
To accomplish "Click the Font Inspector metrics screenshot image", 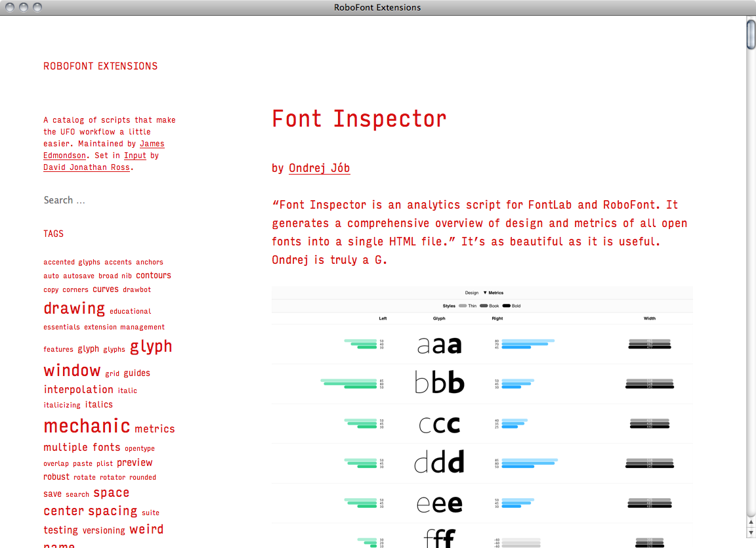I will click(x=482, y=417).
